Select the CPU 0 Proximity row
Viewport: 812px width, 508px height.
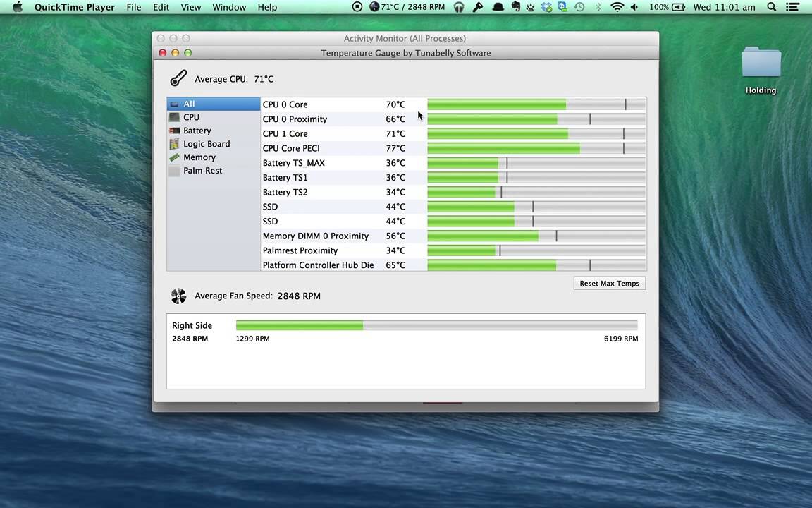pyautogui.click(x=453, y=119)
